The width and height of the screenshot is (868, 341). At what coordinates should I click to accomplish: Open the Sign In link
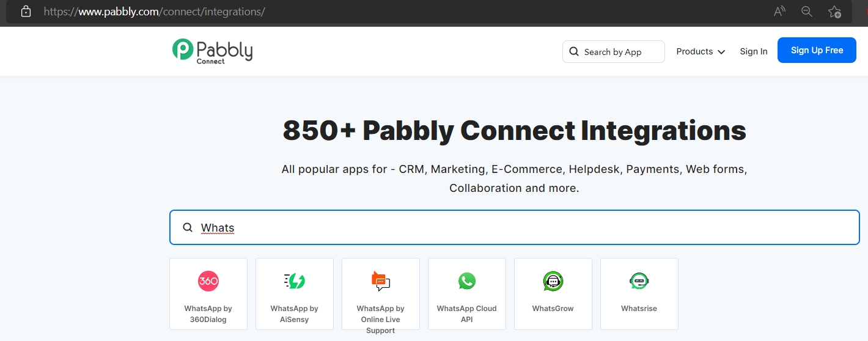pos(754,51)
